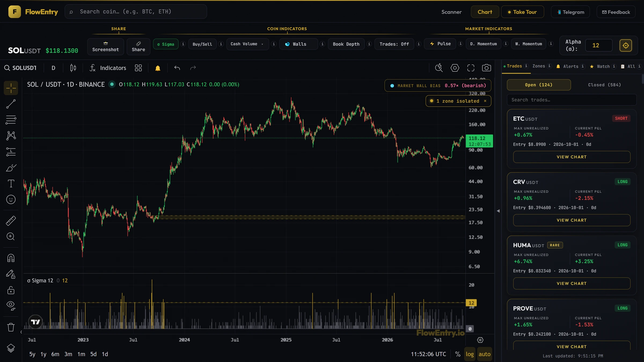
Task: Toggle the Sigma coin indicator
Action: pyautogui.click(x=166, y=44)
